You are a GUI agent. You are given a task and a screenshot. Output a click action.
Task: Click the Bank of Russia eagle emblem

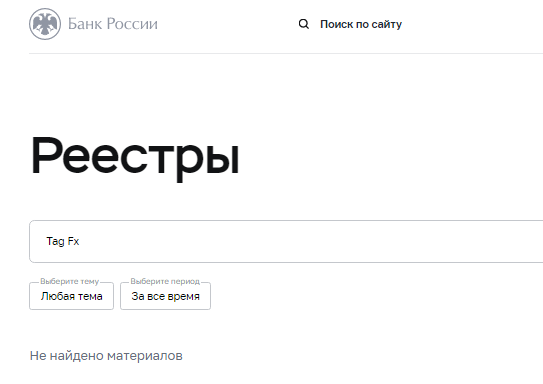tap(45, 24)
